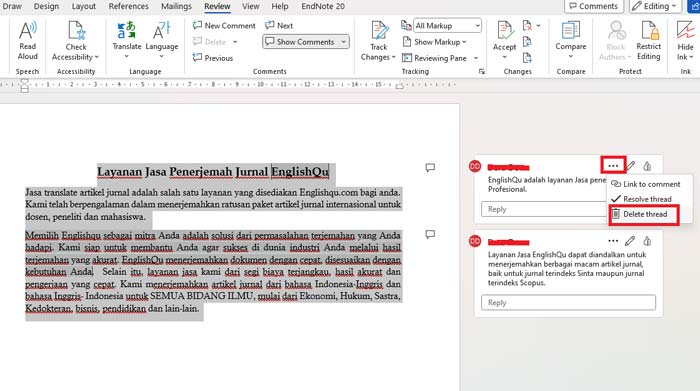This screenshot has width=700, height=391.
Task: Expand the Show Comments dropdown arrow
Action: tap(344, 42)
